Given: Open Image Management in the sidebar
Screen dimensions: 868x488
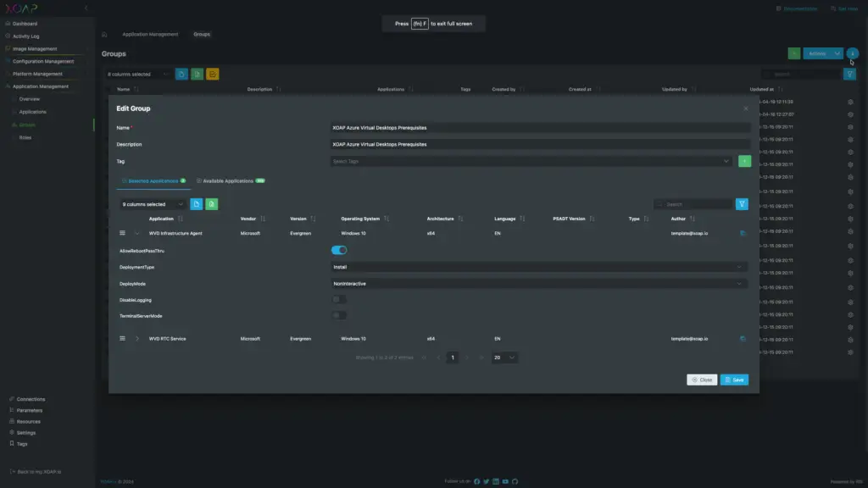Looking at the screenshot, I should (x=34, y=48).
